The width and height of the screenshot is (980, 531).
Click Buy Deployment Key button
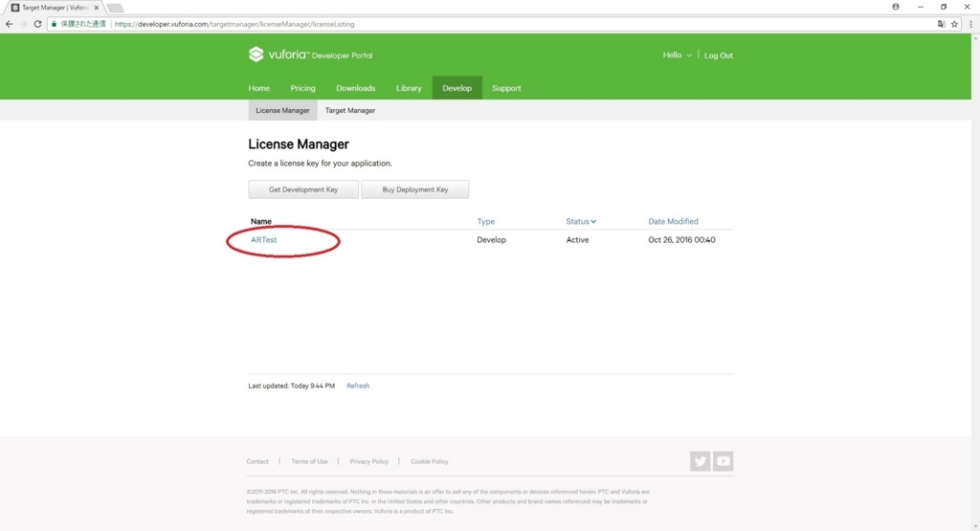tap(415, 189)
